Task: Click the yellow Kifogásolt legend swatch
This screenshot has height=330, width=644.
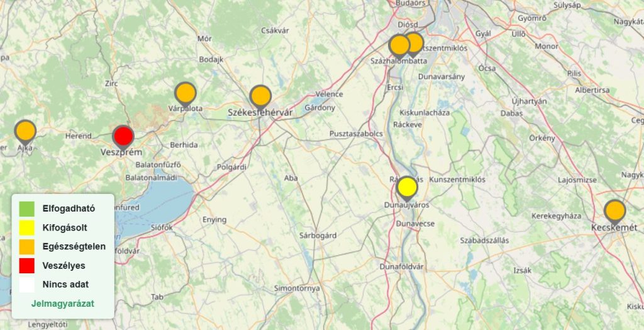Action: pyautogui.click(x=26, y=227)
